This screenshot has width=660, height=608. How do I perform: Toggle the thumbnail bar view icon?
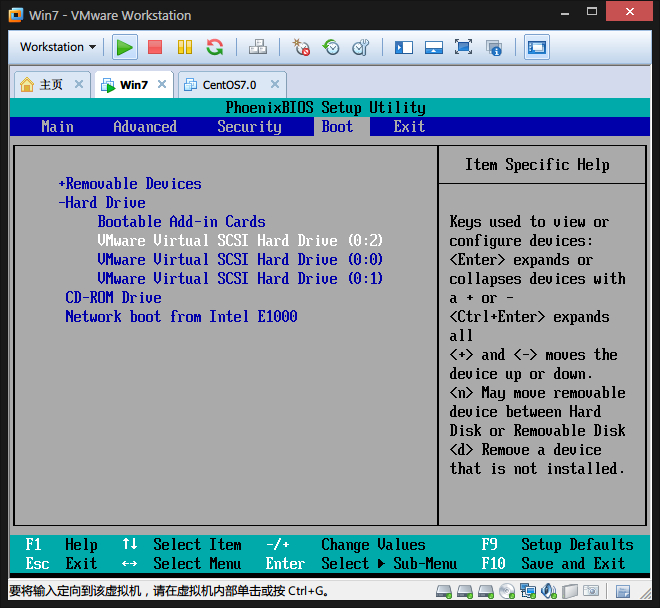434,47
